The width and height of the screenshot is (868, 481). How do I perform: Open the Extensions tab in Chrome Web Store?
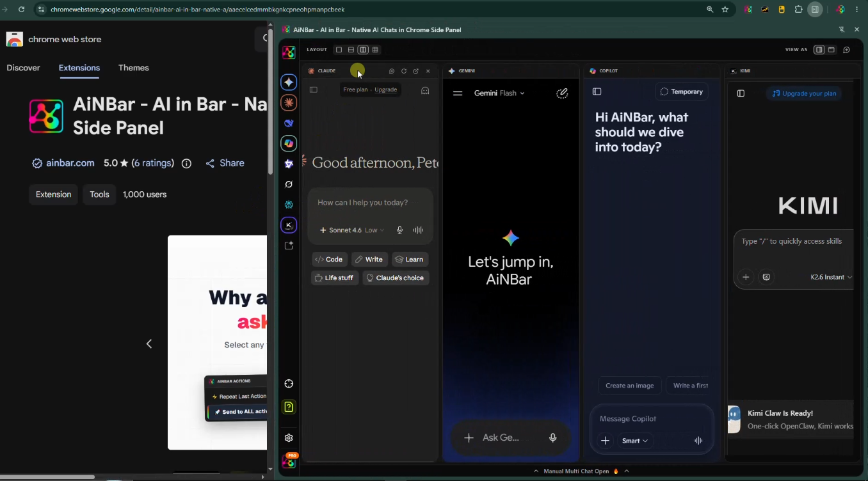(x=79, y=68)
